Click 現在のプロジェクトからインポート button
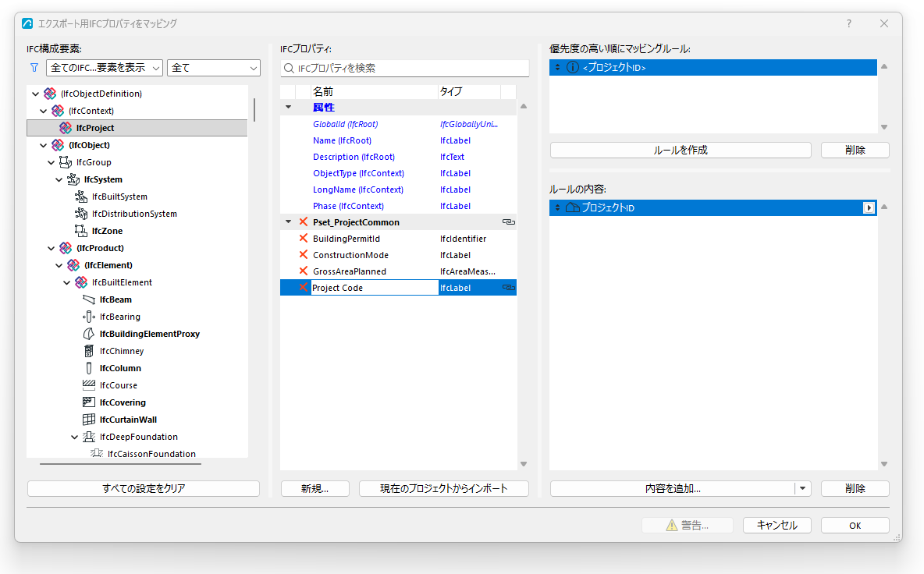Screen dimensions: 924x574 [444, 489]
